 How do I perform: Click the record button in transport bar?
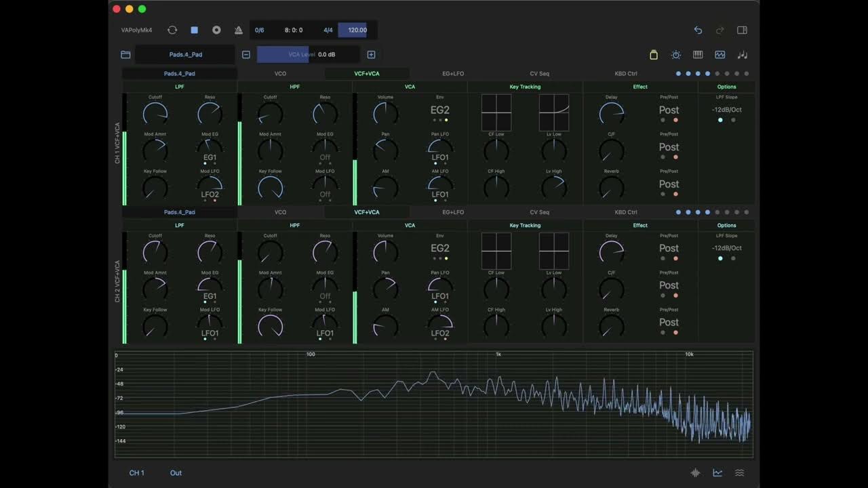[216, 30]
